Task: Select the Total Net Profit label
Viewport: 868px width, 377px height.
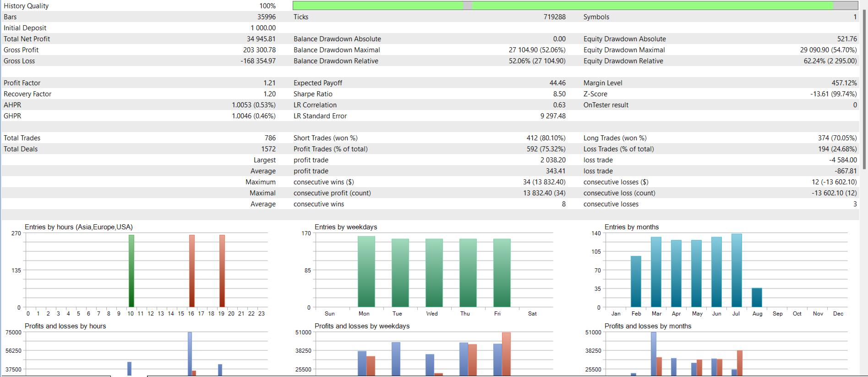Action: [27, 39]
